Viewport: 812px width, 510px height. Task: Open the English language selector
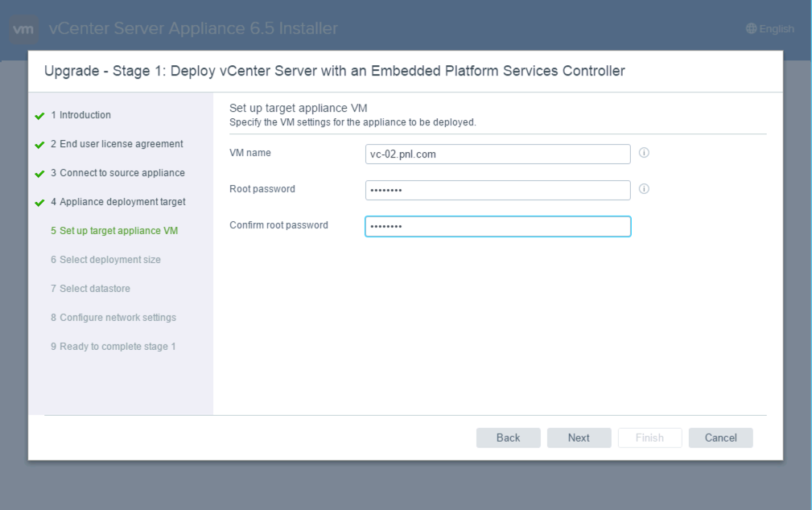(770, 28)
